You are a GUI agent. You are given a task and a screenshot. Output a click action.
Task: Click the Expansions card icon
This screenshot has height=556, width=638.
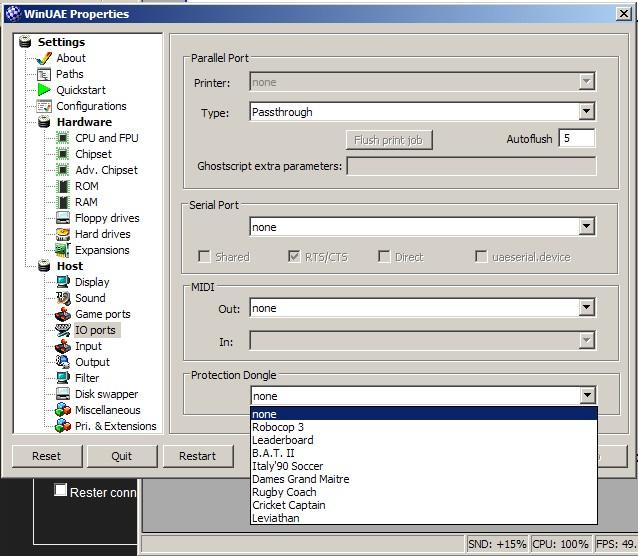pyautogui.click(x=63, y=250)
